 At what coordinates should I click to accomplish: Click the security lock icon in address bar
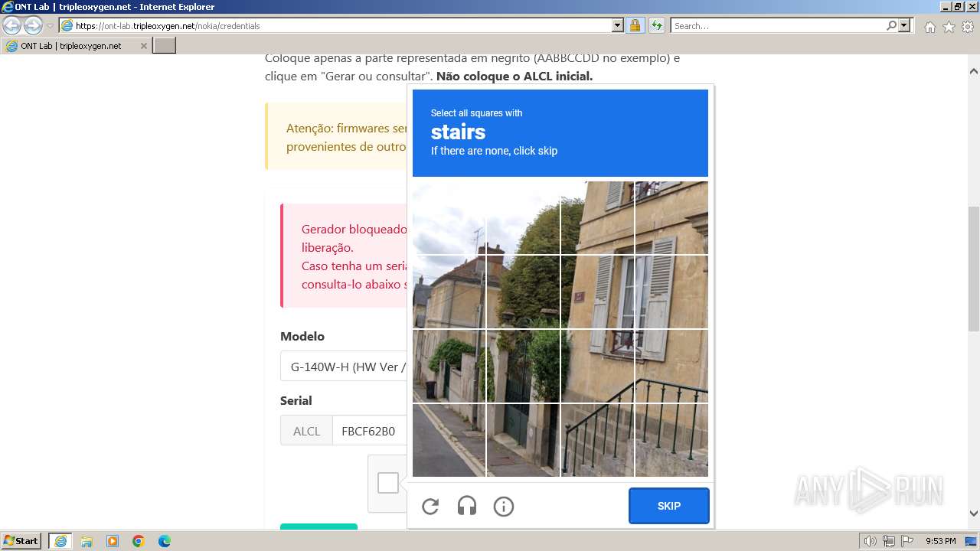[x=635, y=25]
